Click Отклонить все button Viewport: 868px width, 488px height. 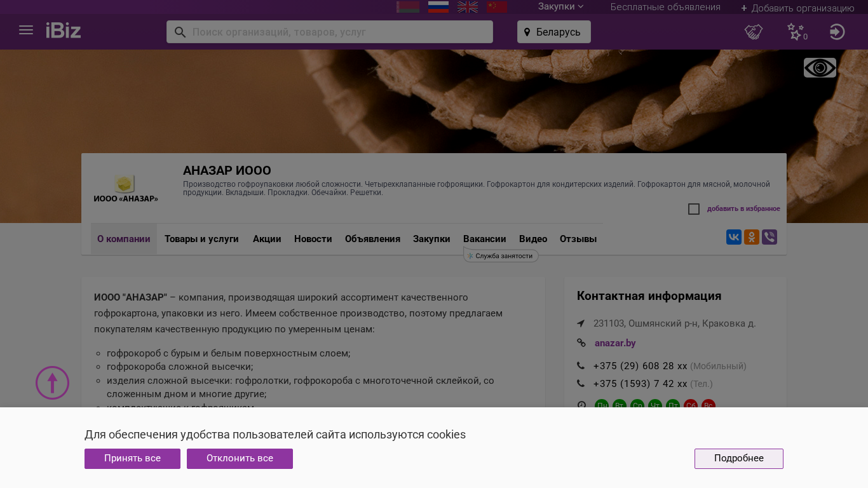[x=240, y=459]
